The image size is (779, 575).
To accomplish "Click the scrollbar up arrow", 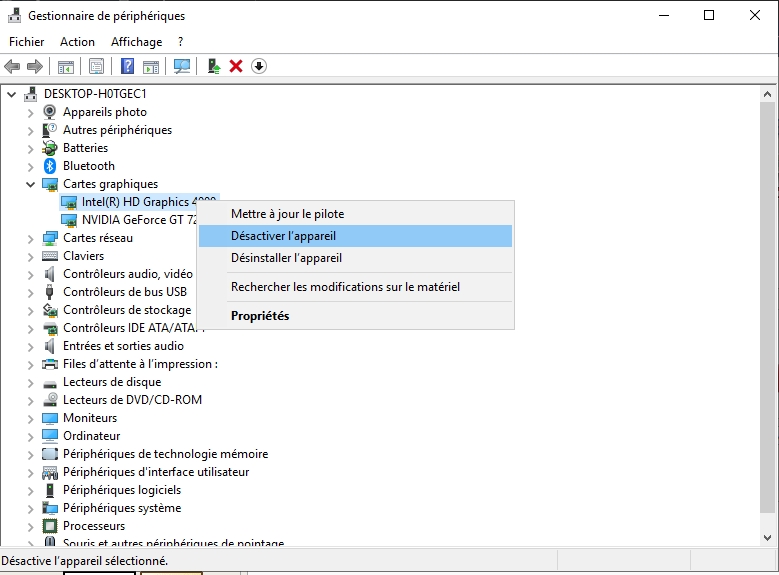I will tap(767, 94).
